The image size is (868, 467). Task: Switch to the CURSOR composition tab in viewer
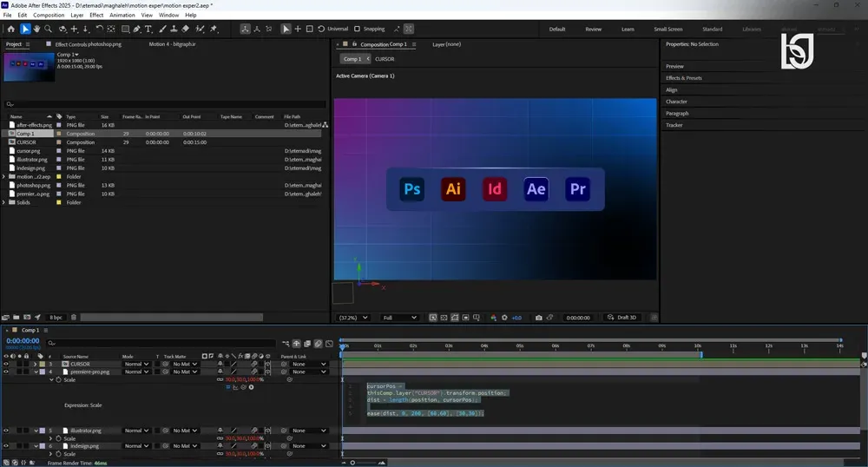coord(385,59)
